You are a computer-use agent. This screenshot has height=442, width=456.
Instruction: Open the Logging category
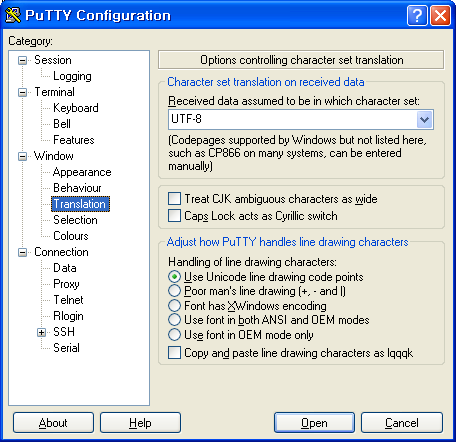pos(72,76)
